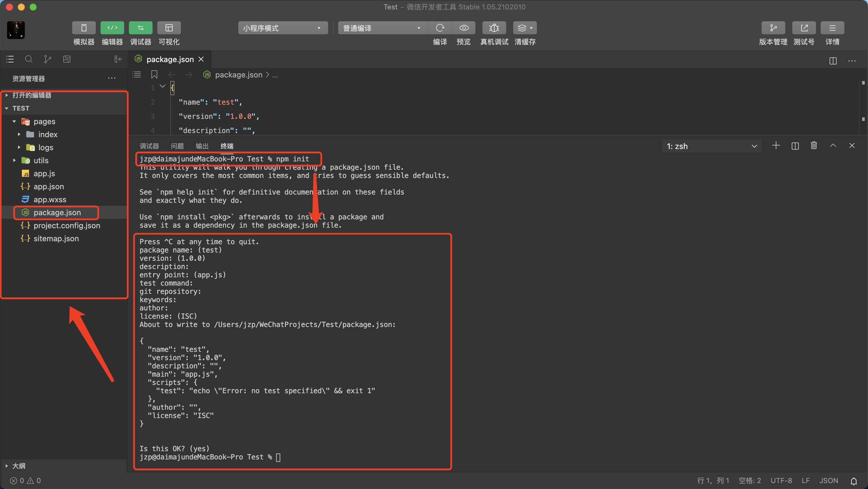Open the clear cache (清缓存) dropdown button
Image resolution: width=868 pixels, height=489 pixels.
(x=525, y=28)
